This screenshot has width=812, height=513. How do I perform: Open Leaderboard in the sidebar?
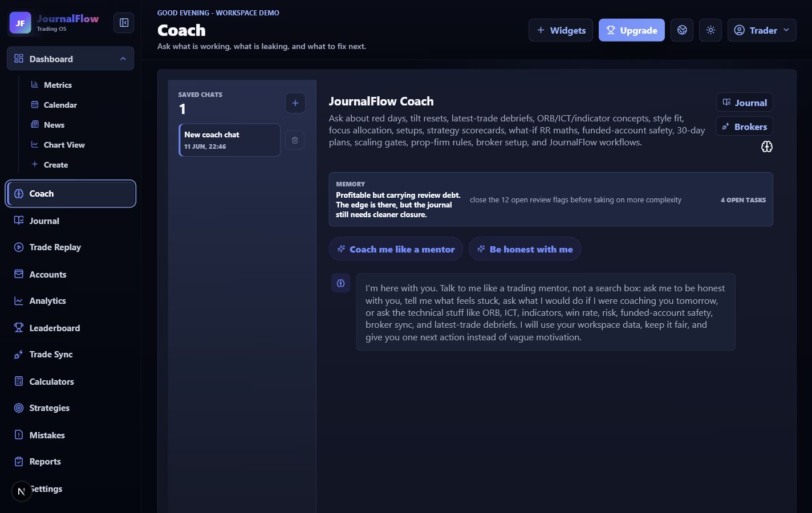point(71,328)
